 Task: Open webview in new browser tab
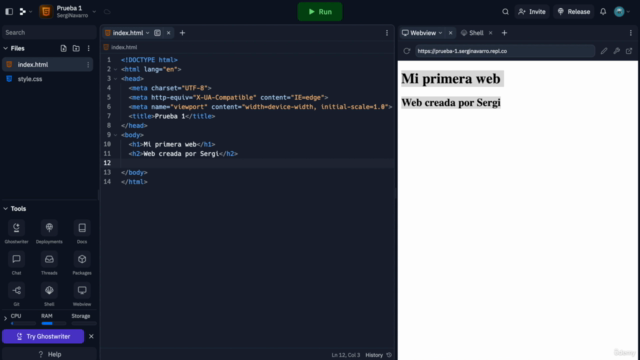(629, 51)
